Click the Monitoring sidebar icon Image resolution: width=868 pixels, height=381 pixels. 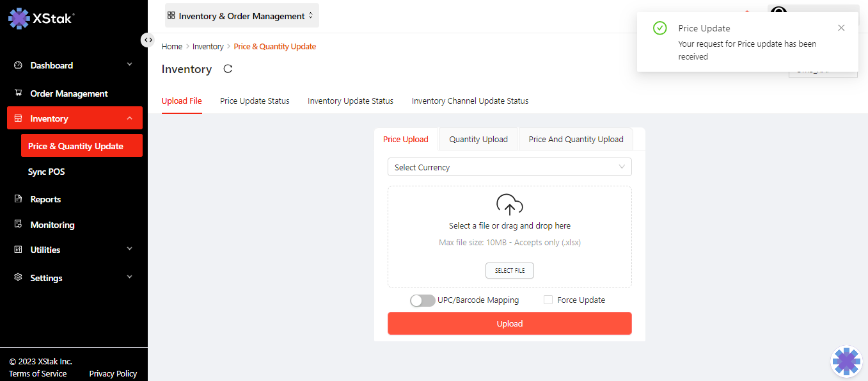coord(18,225)
